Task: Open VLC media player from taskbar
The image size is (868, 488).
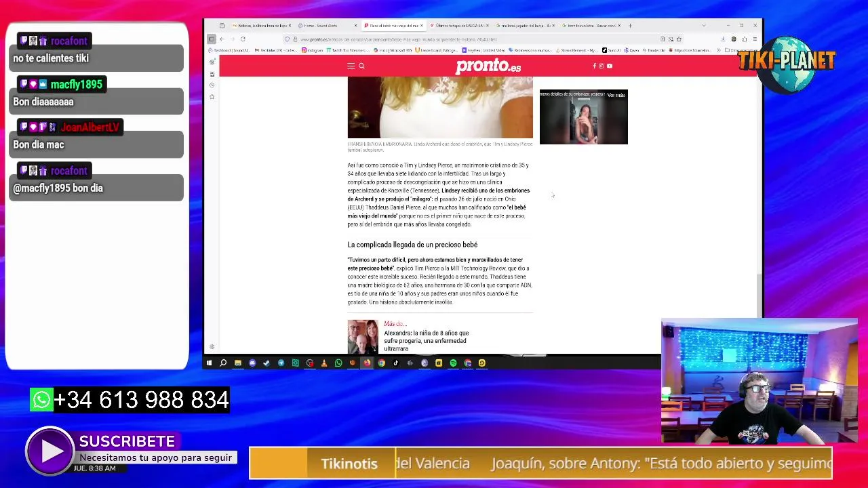Action: [x=324, y=363]
